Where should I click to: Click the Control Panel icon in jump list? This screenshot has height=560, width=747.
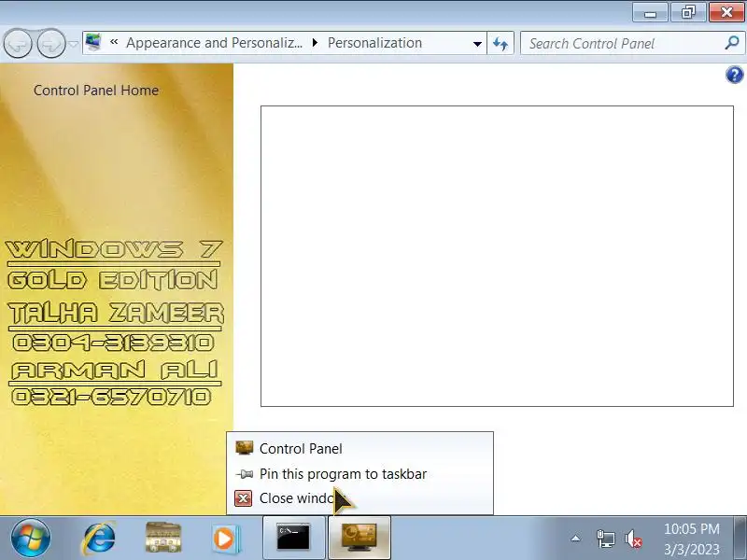coord(244,448)
